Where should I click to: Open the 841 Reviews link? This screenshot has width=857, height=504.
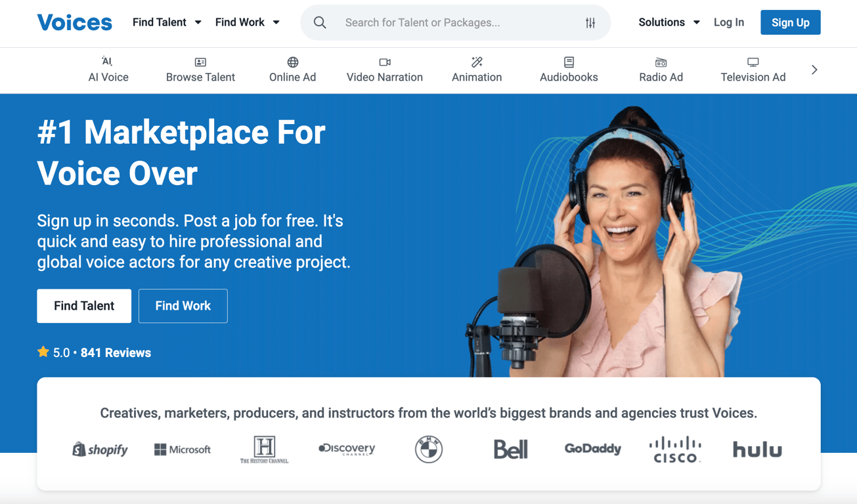pos(116,352)
